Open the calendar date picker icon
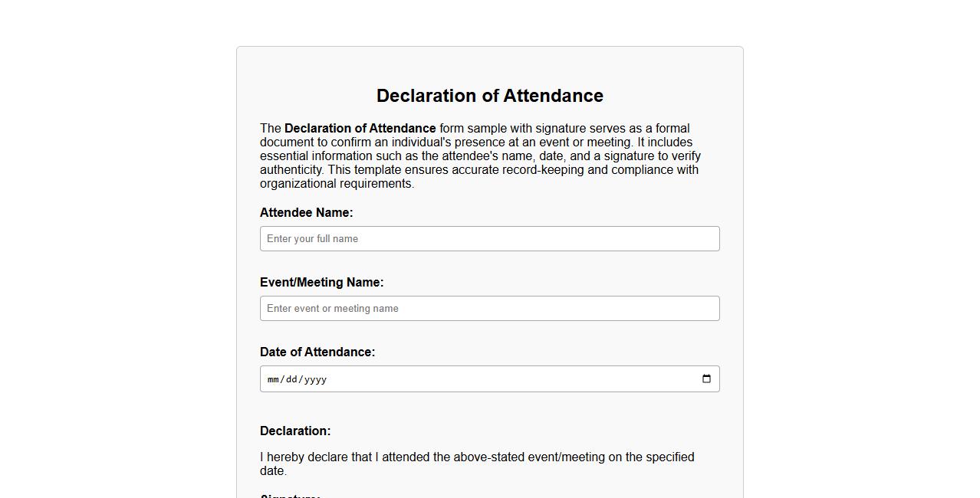Screen dimensions: 980x498 706,378
